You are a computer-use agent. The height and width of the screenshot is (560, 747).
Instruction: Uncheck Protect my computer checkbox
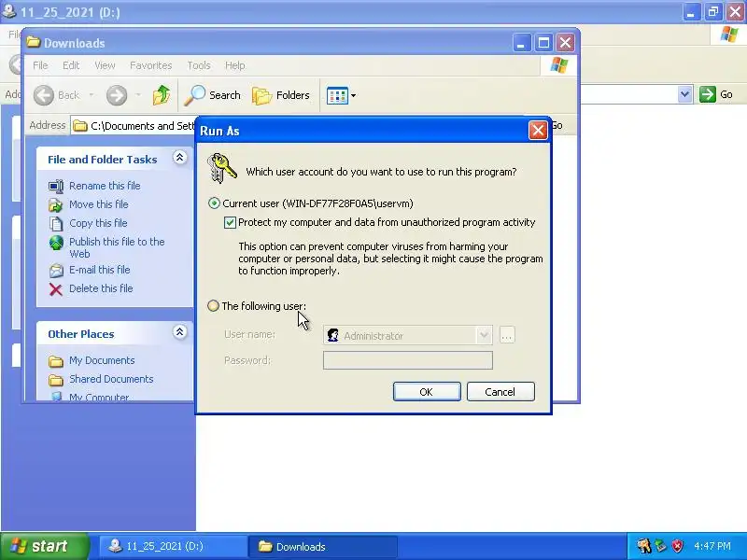click(x=230, y=222)
